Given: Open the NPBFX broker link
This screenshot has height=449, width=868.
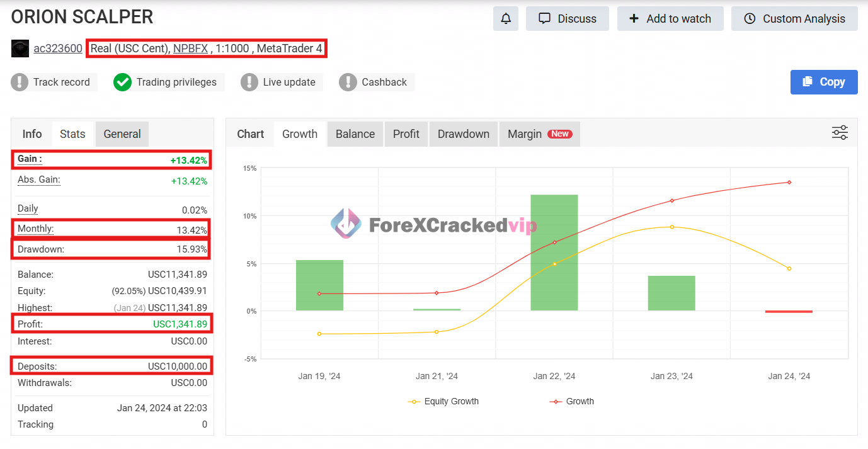Looking at the screenshot, I should [x=190, y=48].
